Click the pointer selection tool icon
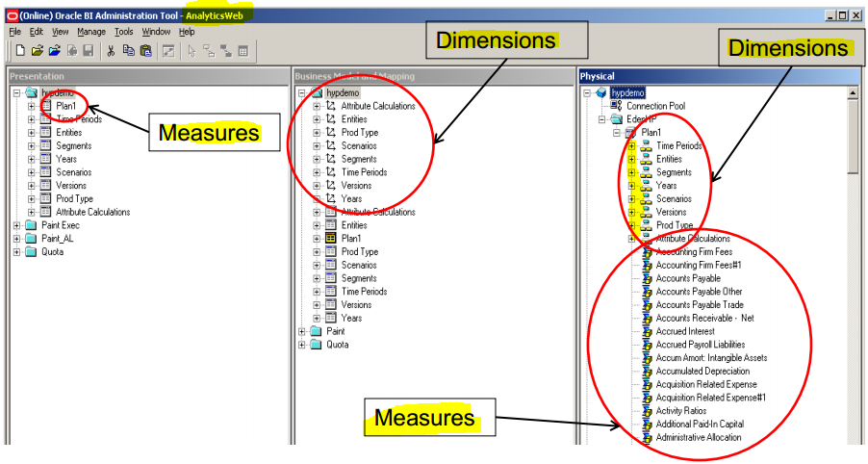 191,51
